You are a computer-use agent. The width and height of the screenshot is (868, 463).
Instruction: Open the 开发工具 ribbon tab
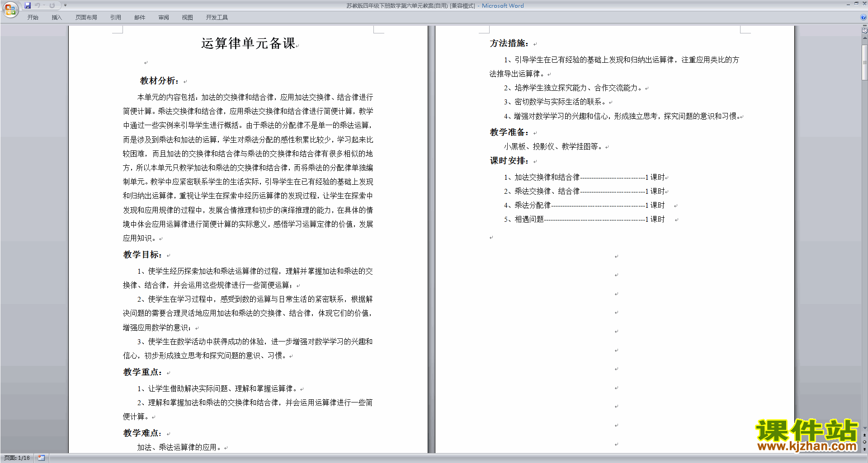(217, 17)
